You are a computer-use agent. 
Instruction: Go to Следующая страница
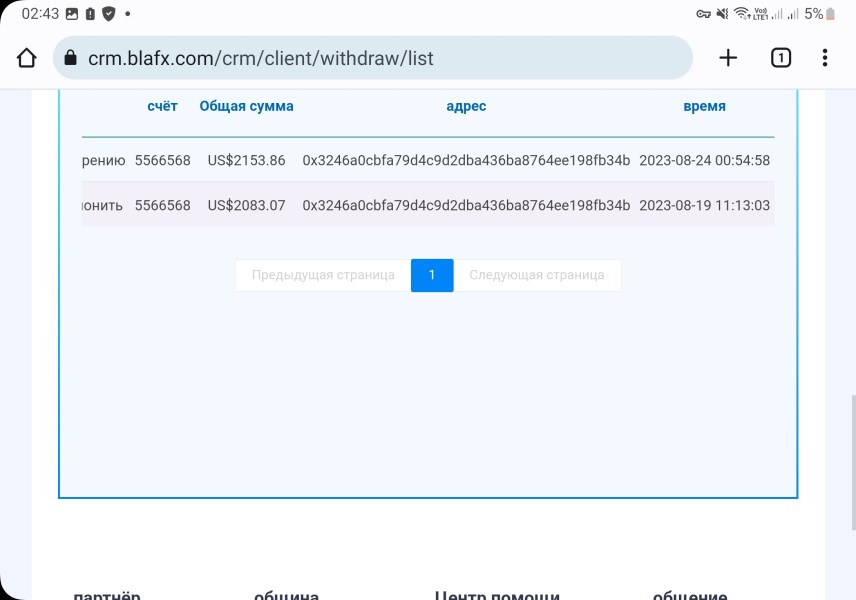pos(537,275)
